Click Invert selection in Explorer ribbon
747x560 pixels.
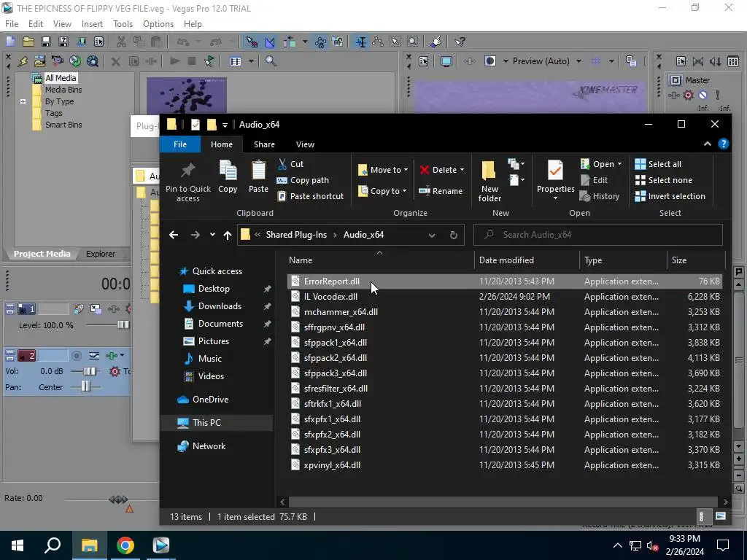coord(670,196)
